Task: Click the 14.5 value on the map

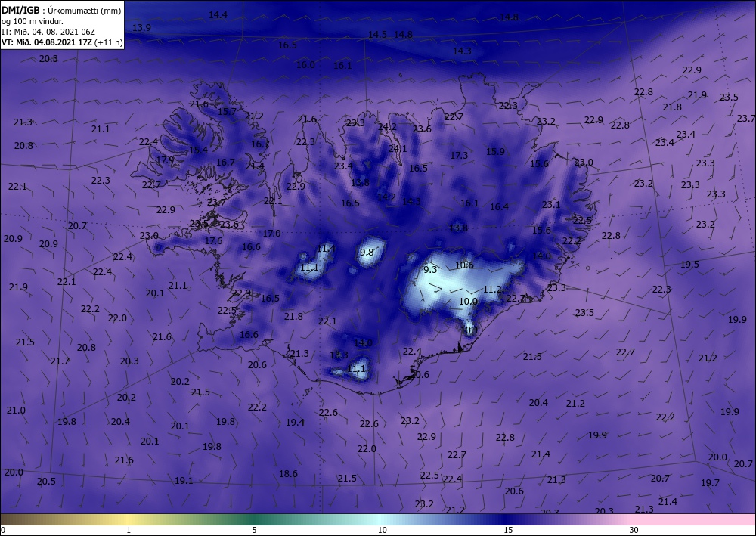Action: click(377, 34)
